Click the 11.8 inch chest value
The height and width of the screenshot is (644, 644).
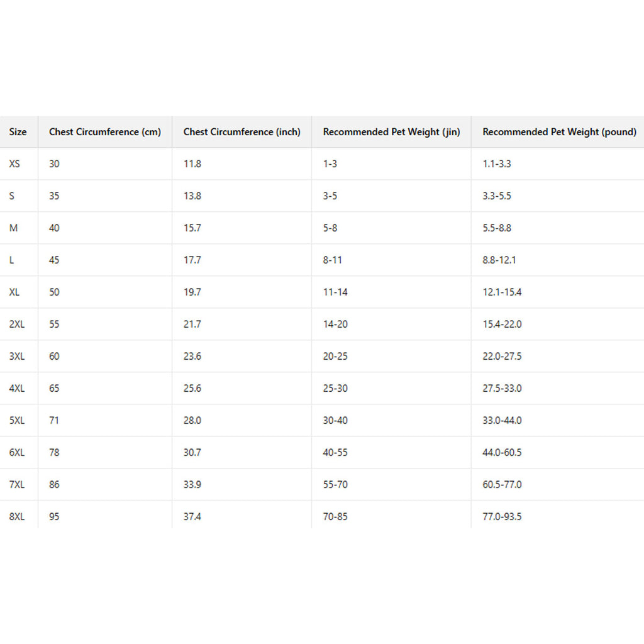[192, 164]
